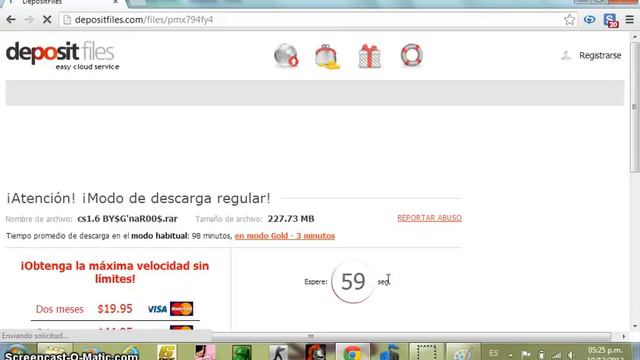This screenshot has height=360, width=640.
Task: Click the user icon beside Registrarse
Action: [566, 56]
